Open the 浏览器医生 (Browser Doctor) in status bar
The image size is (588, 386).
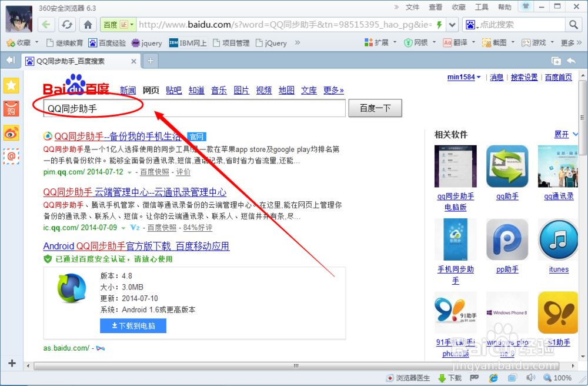click(x=409, y=378)
